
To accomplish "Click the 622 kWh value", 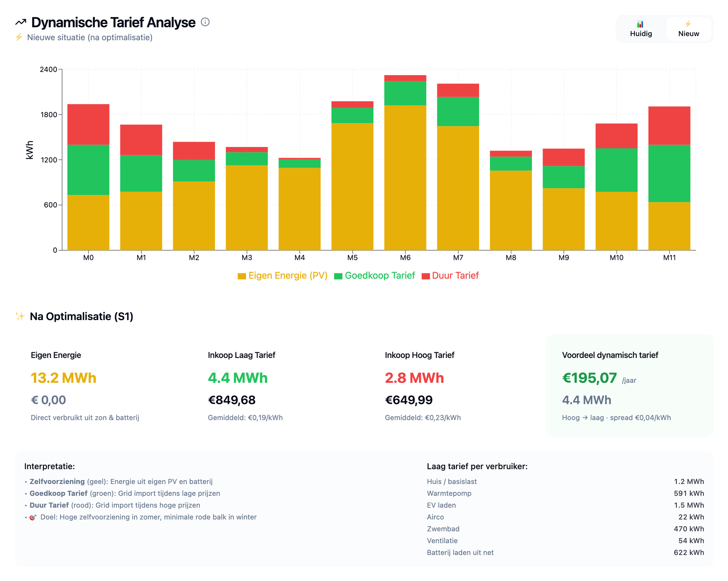I will (x=689, y=553).
